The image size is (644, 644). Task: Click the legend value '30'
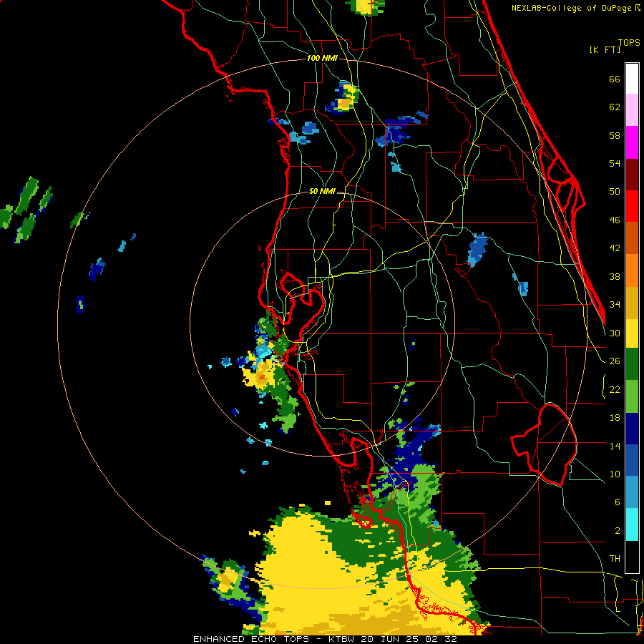[x=615, y=333]
